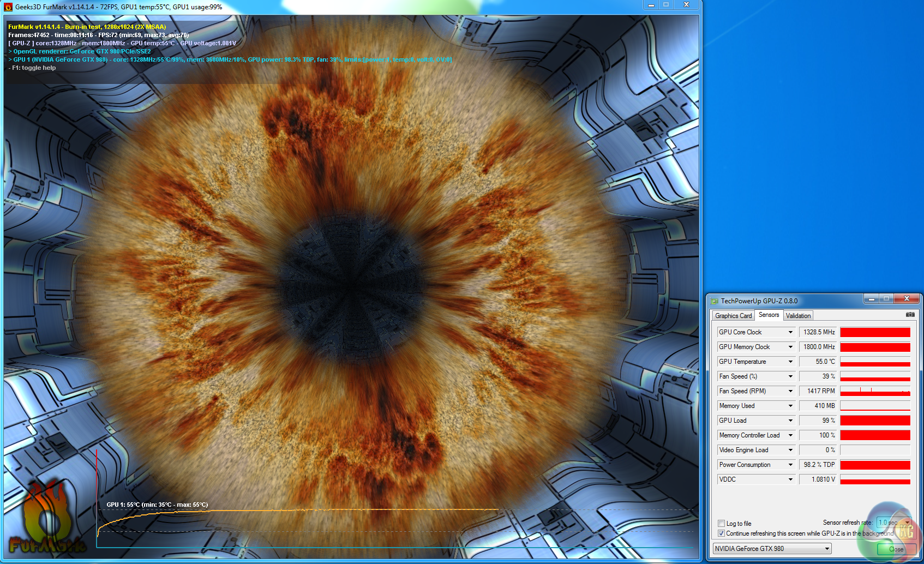Click the Video Engine Load empty graph
The image size is (924, 564).
[x=875, y=450]
